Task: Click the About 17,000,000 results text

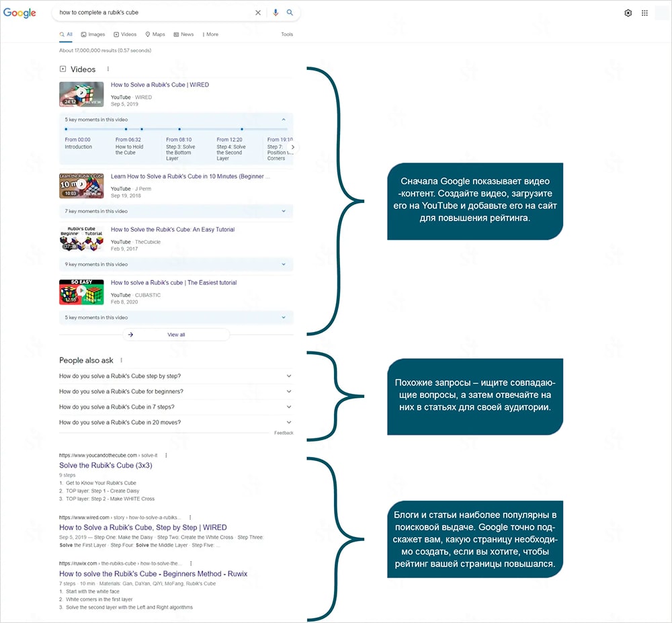Action: [x=105, y=50]
